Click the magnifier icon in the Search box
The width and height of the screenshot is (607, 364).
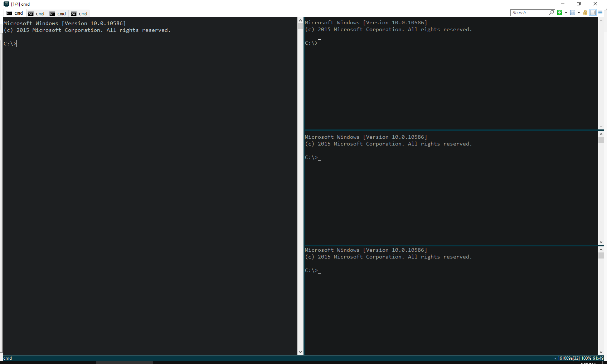click(552, 13)
